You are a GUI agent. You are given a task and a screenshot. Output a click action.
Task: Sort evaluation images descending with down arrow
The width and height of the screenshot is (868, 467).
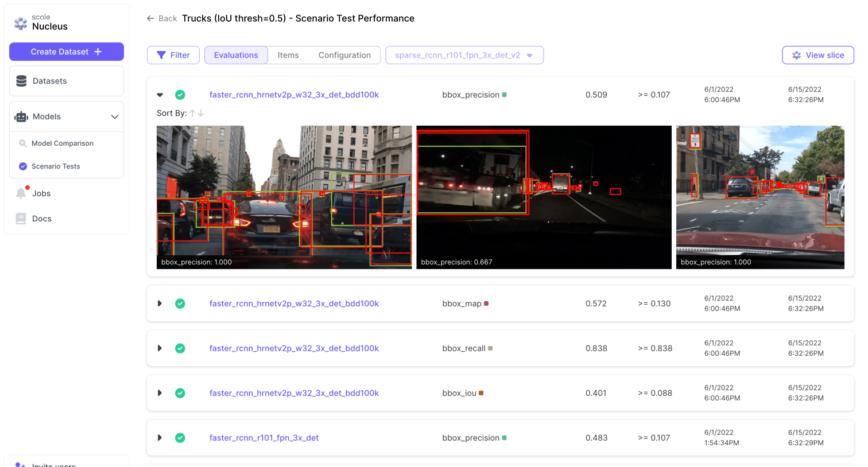(x=201, y=113)
